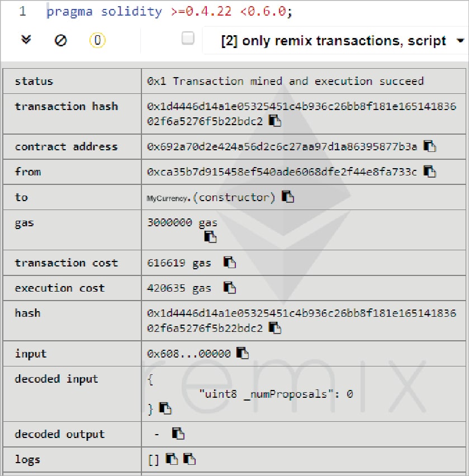Copy the transaction cost value
The height and width of the screenshot is (476, 469).
[230, 262]
